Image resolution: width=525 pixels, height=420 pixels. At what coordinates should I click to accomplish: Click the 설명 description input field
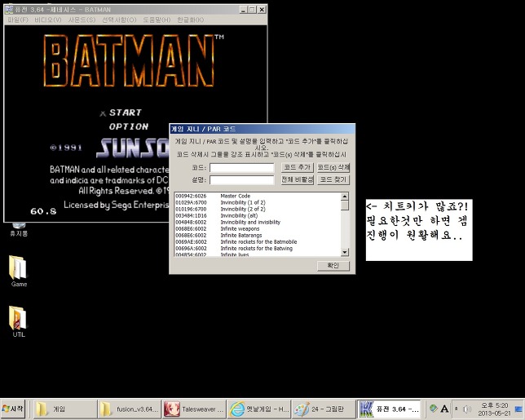click(242, 180)
